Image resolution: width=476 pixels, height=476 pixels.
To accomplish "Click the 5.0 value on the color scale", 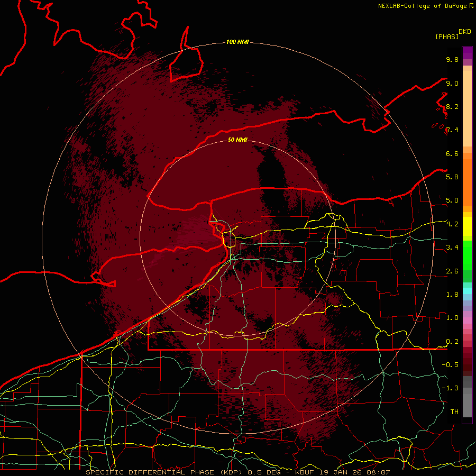I will pyautogui.click(x=452, y=200).
